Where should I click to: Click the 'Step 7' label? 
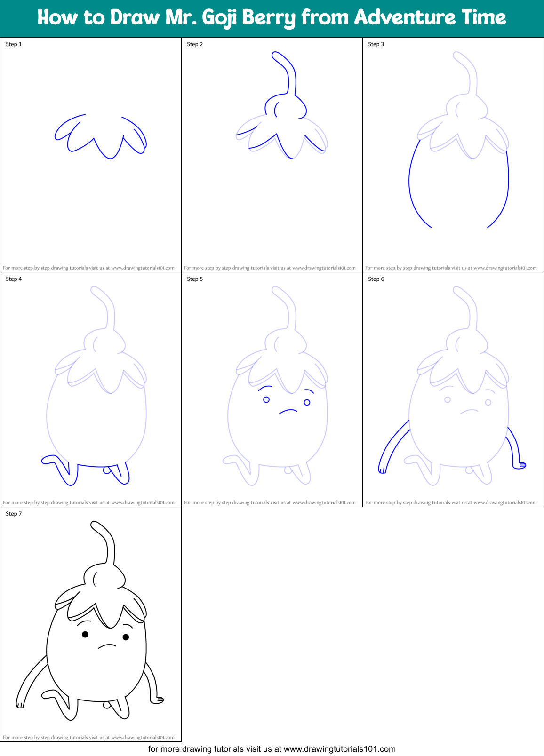(14, 514)
